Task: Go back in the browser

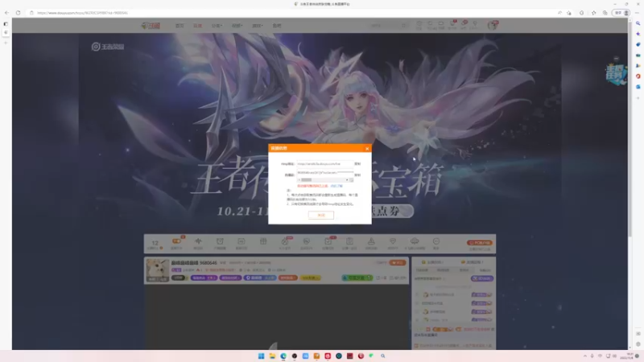Action: tap(6, 13)
